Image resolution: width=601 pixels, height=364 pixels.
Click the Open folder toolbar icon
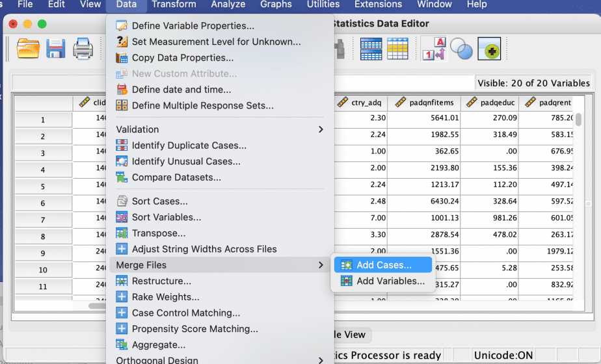28,49
